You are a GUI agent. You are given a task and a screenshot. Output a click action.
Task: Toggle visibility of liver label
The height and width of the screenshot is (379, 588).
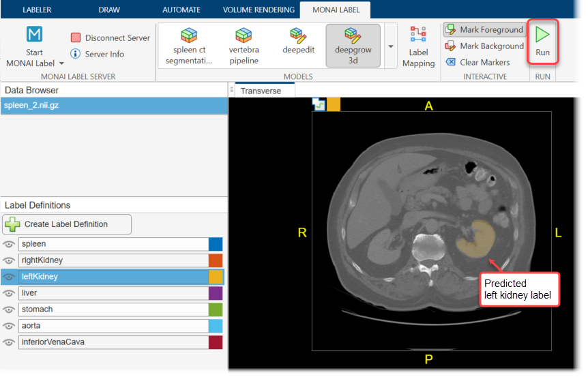coord(9,293)
